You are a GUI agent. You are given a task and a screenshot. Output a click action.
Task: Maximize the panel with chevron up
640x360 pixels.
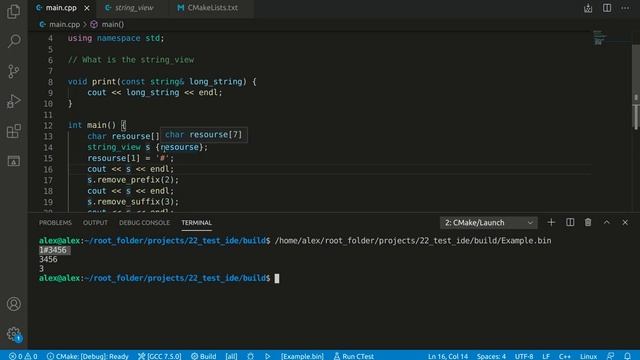[x=607, y=222]
